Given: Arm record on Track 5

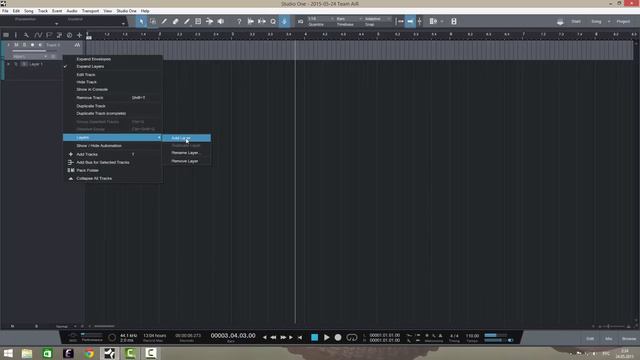Looking at the screenshot, I should click(x=32, y=45).
